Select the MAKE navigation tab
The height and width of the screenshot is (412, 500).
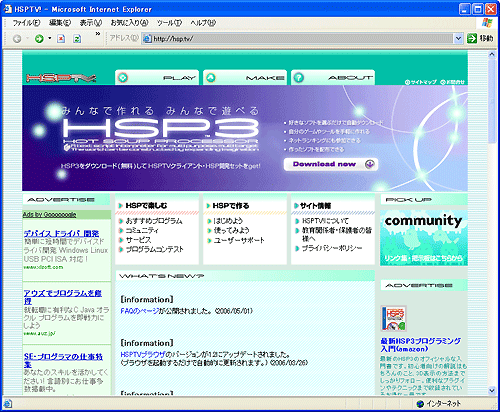tap(245, 77)
